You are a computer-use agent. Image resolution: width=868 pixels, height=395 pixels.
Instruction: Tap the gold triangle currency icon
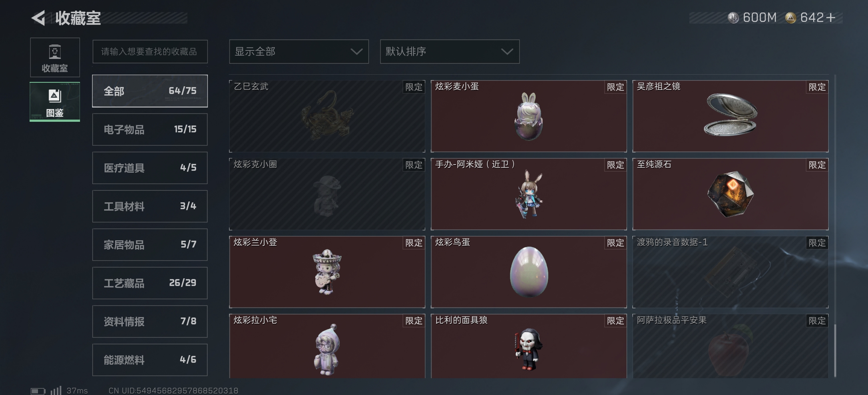[x=791, y=18]
